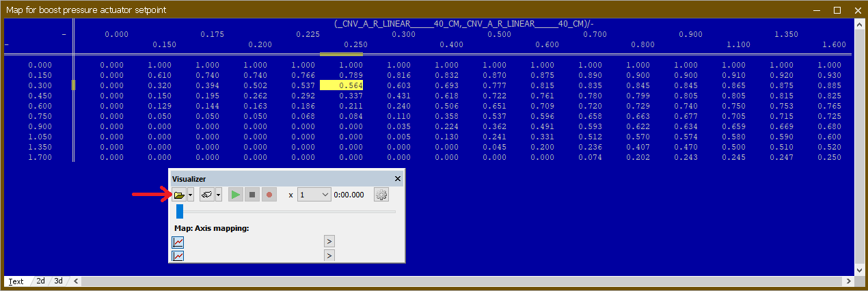Click the second axis mapping arrow button
Viewport: 868px width, 291px height.
point(329,255)
